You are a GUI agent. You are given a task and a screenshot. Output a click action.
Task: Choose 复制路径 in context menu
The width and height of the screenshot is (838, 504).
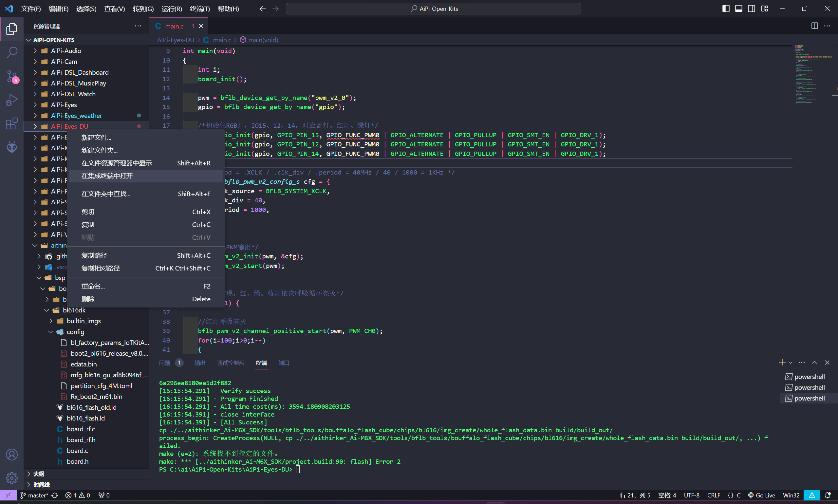click(146, 255)
